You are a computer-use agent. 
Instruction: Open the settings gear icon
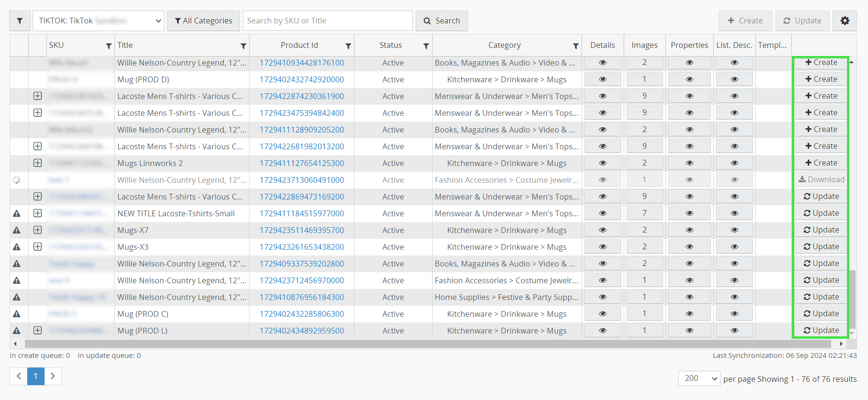coord(845,21)
